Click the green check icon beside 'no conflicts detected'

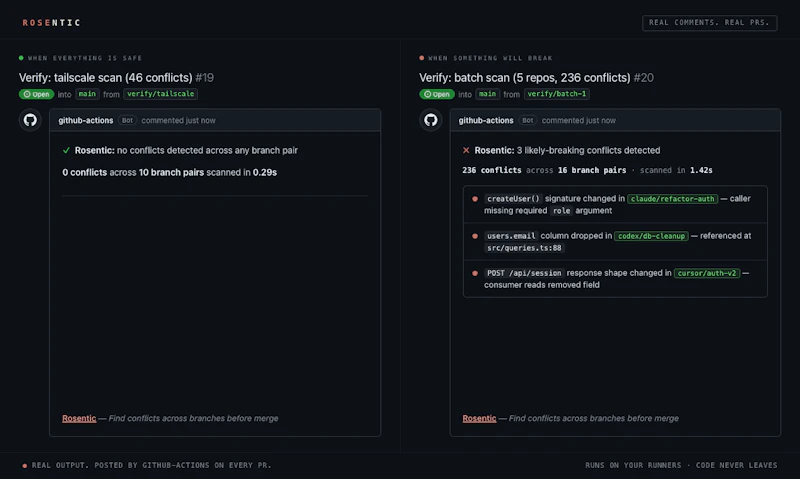pos(66,150)
